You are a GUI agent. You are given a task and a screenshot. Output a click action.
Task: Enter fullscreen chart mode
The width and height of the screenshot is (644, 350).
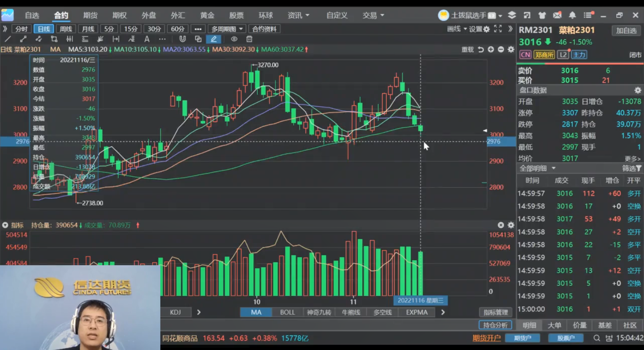498,29
